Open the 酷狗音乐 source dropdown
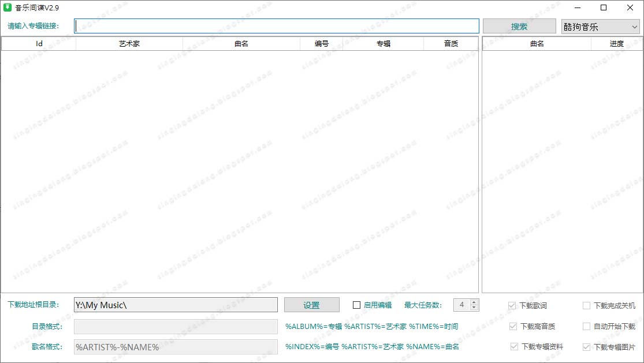The height and width of the screenshot is (363, 644). pos(601,27)
